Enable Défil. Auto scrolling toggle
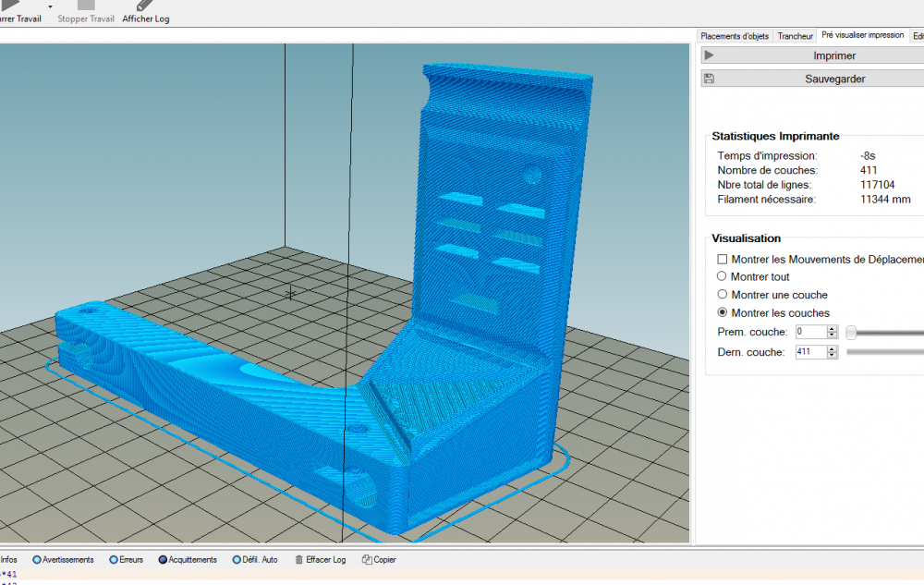The image size is (924, 585). pyautogui.click(x=237, y=559)
